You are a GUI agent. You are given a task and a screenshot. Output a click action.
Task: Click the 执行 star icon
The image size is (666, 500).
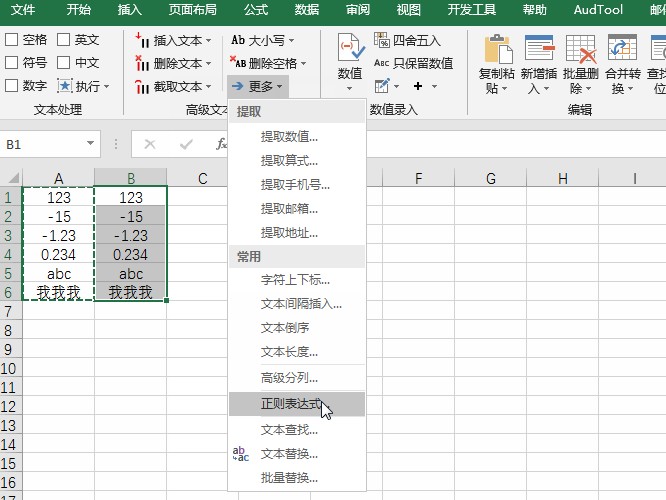pos(65,86)
